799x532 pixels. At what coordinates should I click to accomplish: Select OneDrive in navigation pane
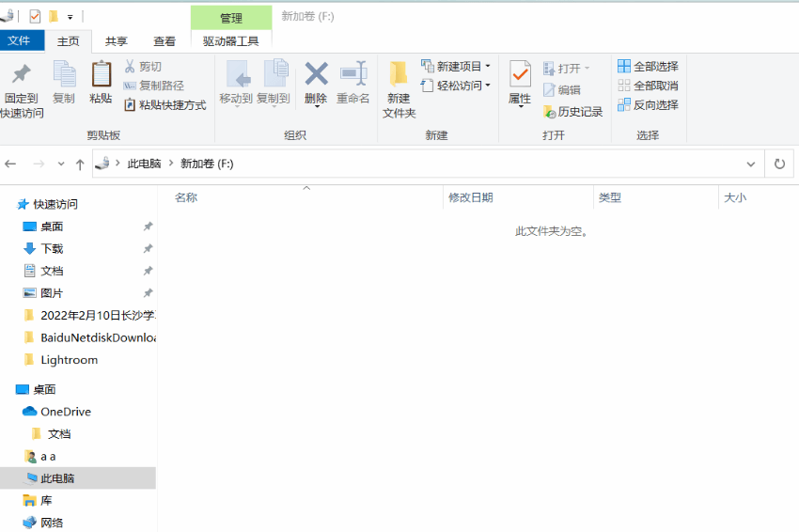(57, 412)
